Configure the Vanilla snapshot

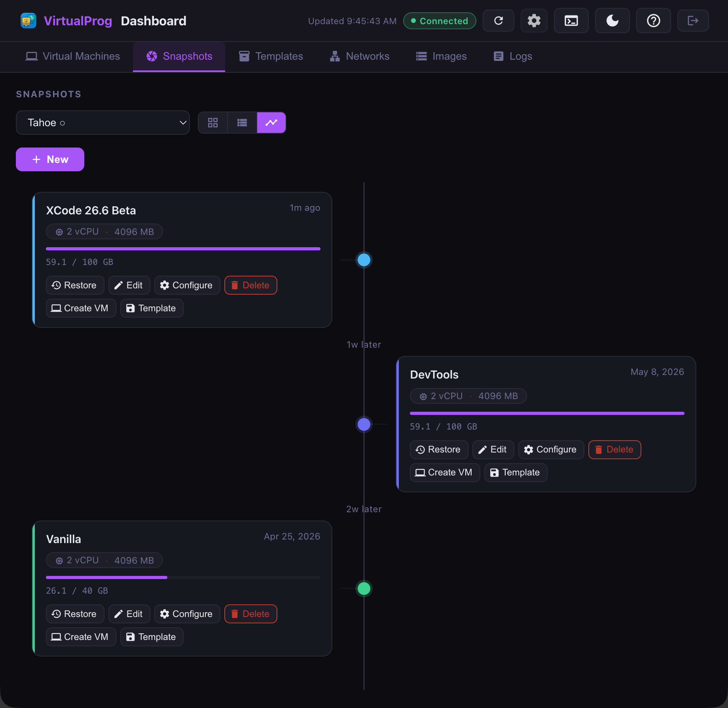(187, 614)
